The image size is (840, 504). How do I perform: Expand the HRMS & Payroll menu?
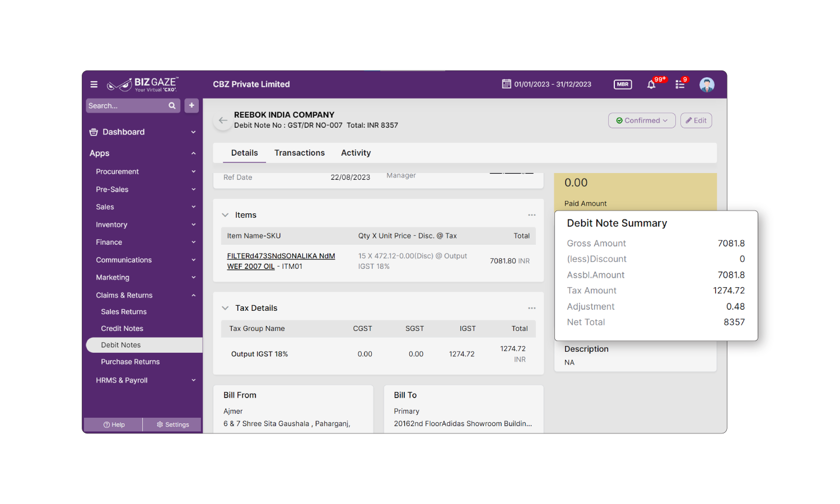tap(193, 380)
